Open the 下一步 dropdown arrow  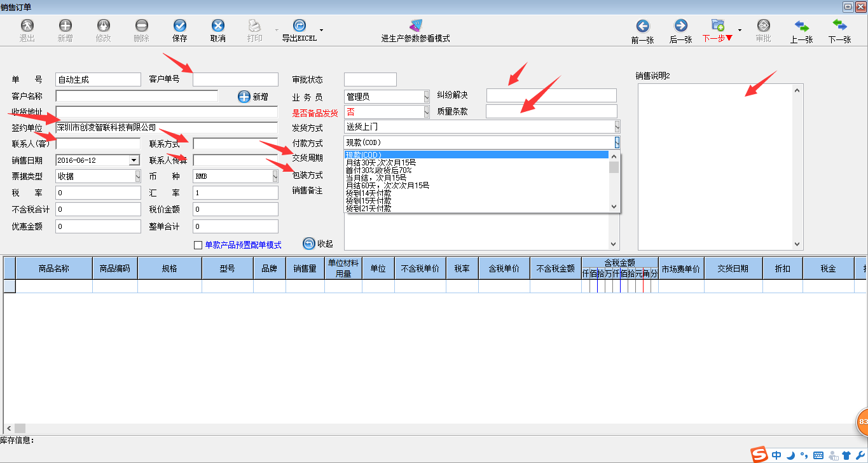tap(740, 30)
